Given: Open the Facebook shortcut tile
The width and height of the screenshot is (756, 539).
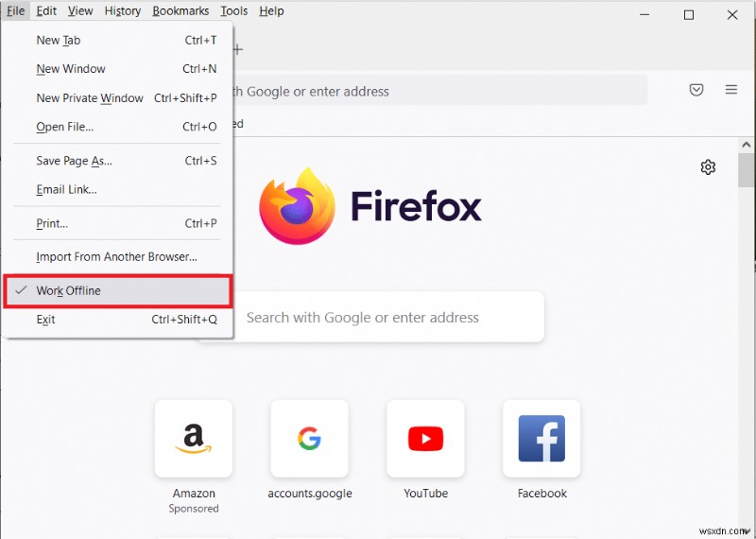Looking at the screenshot, I should click(541, 438).
